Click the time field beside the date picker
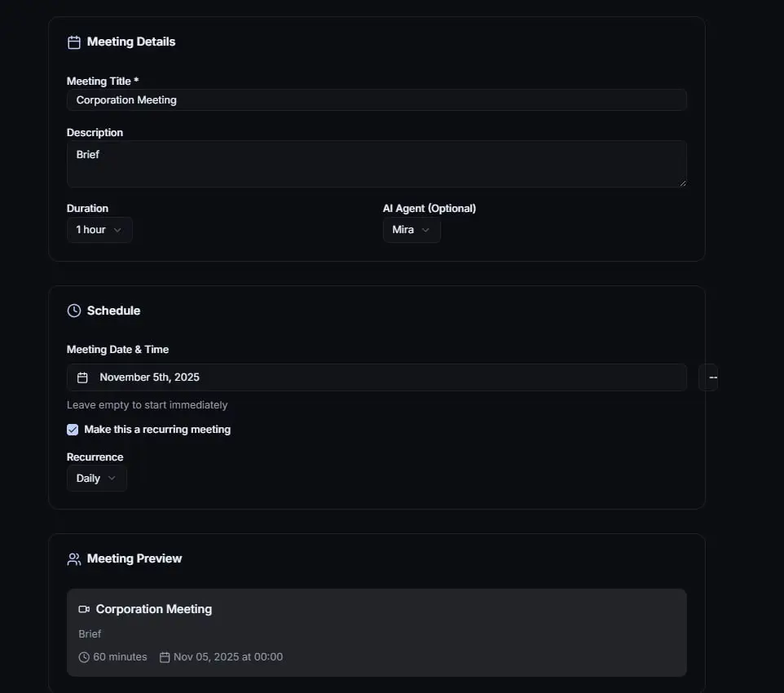Viewport: 784px width, 693px height. [x=710, y=377]
